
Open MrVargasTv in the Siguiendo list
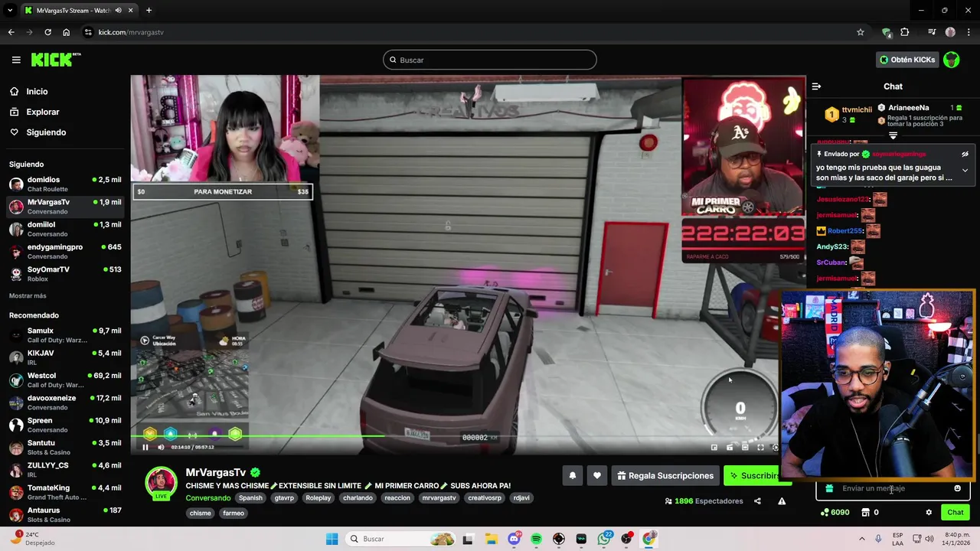click(65, 207)
